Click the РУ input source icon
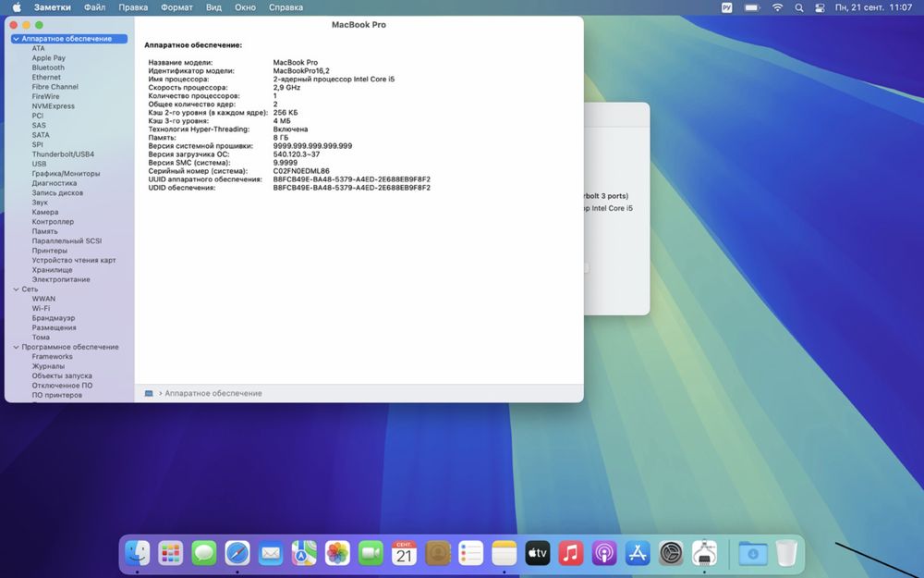The width and height of the screenshot is (924, 578). pos(726,7)
